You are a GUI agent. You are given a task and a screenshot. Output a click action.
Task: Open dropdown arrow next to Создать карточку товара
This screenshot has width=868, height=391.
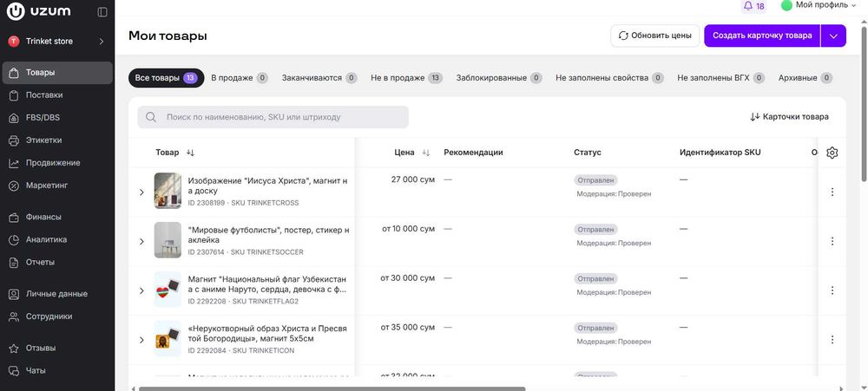[833, 36]
